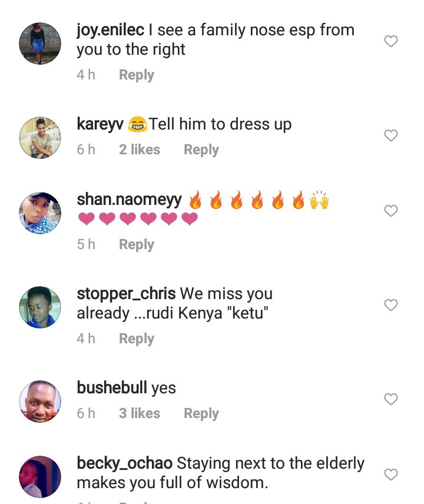Reply to joy.enilec's comment

(137, 75)
